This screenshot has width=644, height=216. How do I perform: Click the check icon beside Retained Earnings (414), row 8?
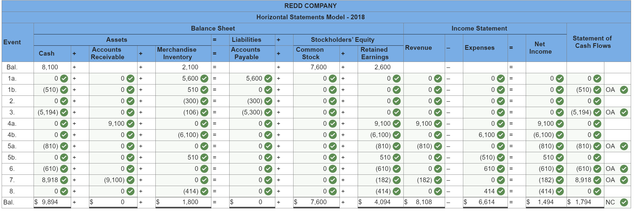coord(397,191)
